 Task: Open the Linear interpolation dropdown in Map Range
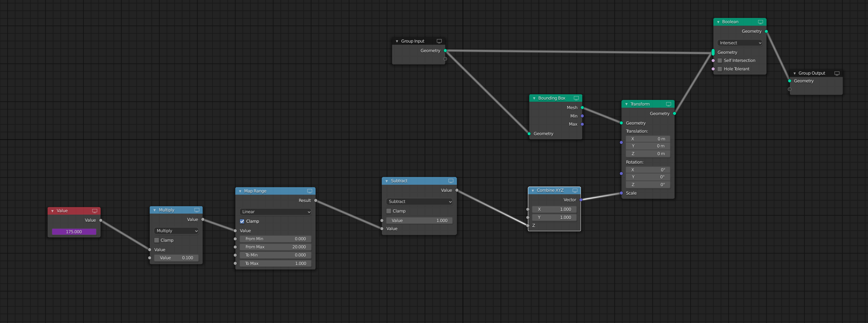pos(275,211)
